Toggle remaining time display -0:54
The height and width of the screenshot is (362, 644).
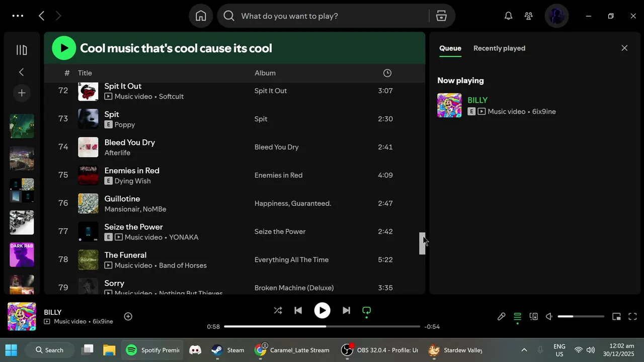(432, 327)
